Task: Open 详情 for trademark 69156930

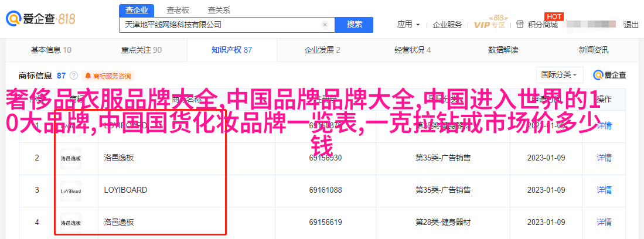Action: (x=604, y=158)
